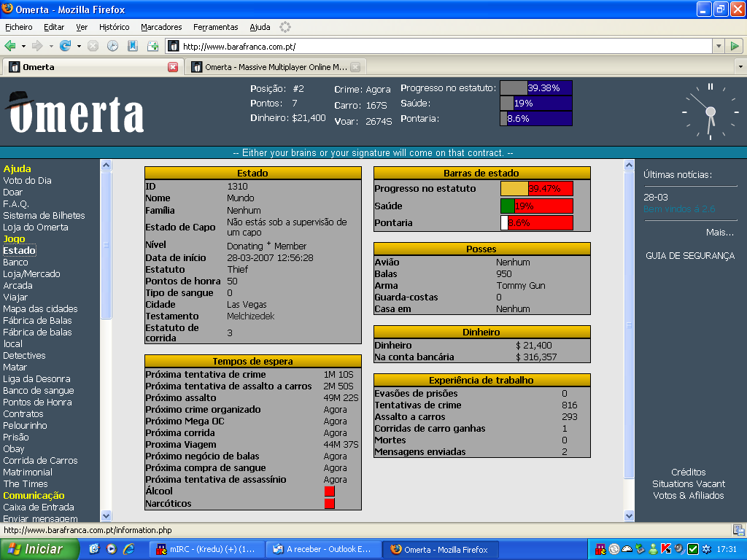Click the Internet Explorer quick launch icon
Image resolution: width=747 pixels, height=560 pixels.
point(128,549)
